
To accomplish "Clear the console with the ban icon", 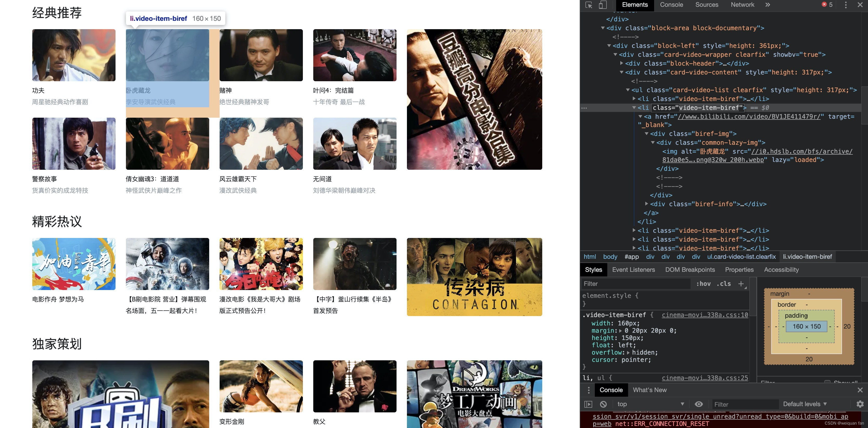I will (x=603, y=404).
